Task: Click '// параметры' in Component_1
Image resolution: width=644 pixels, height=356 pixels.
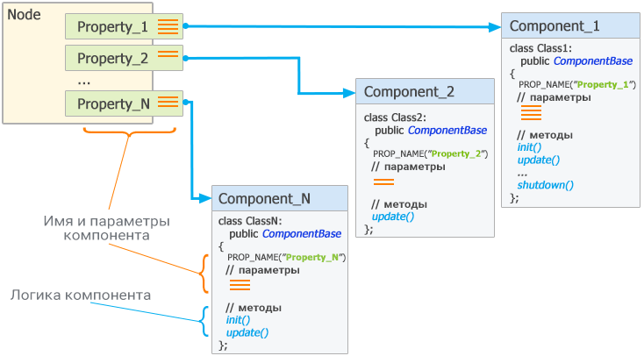Action: 554,97
